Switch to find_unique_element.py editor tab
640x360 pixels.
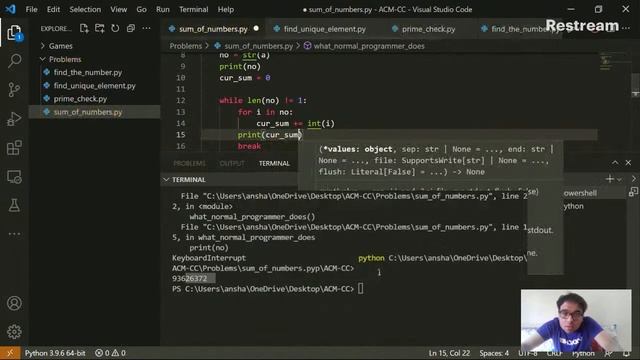tap(324, 29)
